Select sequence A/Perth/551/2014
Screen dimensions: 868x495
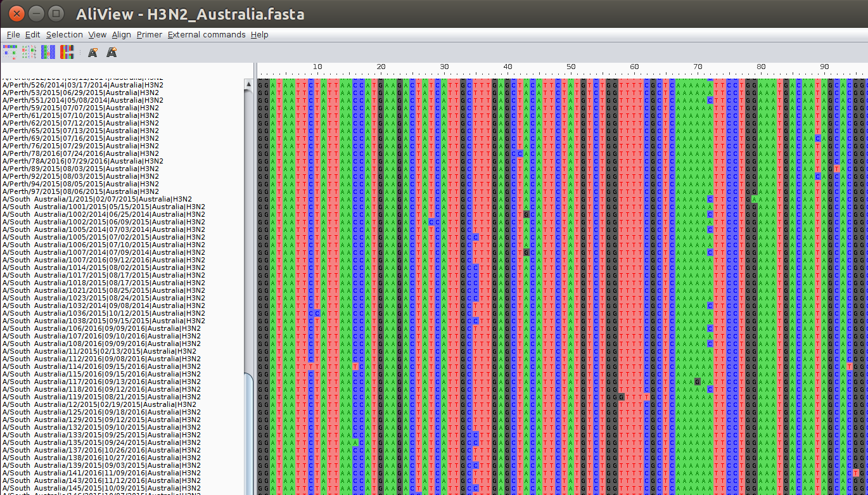83,100
